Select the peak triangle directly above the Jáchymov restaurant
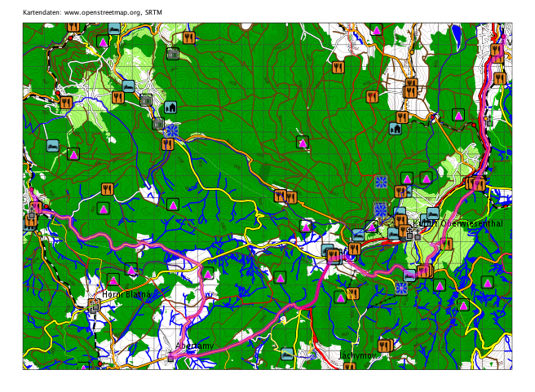The width and height of the screenshot is (535, 392). pyautogui.click(x=340, y=297)
